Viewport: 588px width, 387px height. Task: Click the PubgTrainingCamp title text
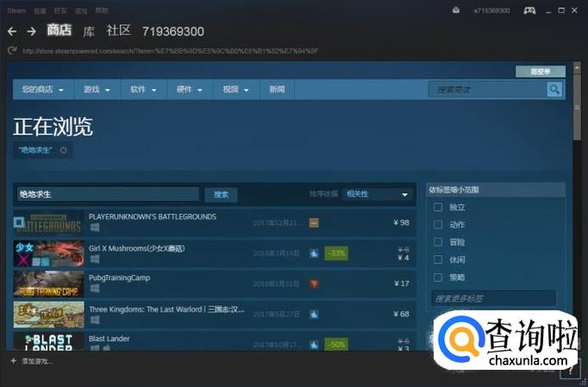[119, 278]
